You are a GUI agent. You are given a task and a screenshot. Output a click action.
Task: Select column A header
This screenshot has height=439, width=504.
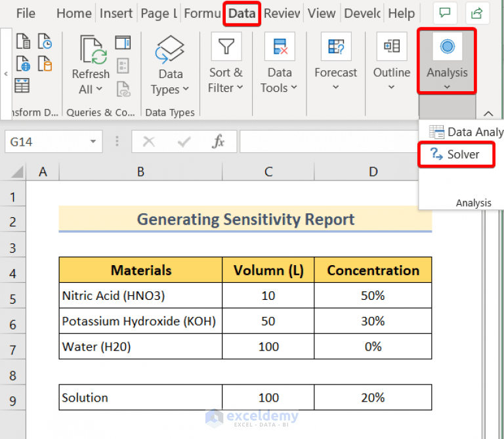coord(43,172)
